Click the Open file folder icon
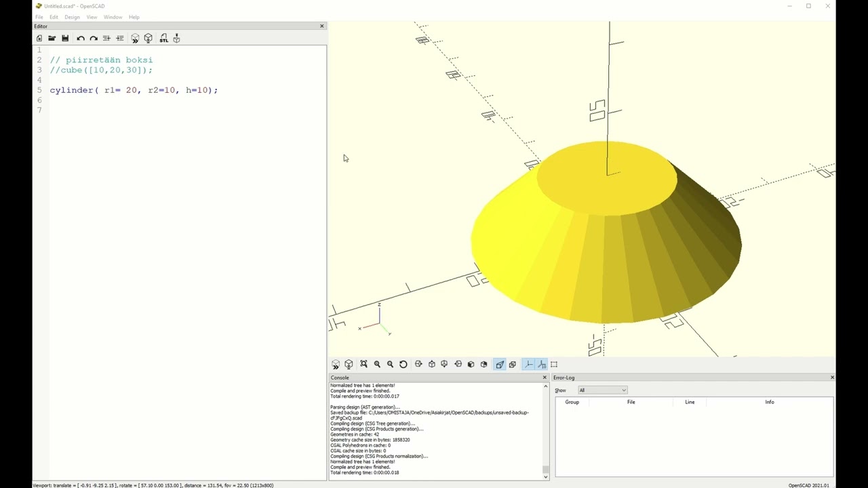 coord(52,39)
